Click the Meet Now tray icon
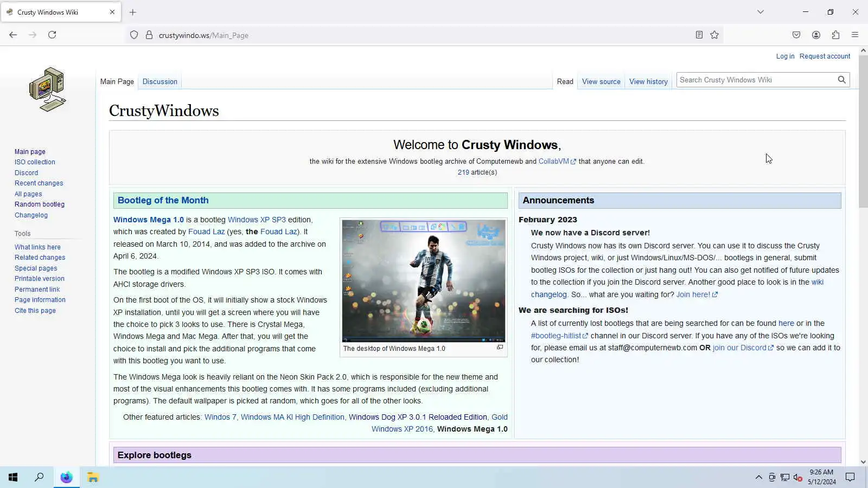The height and width of the screenshot is (488, 868). pyautogui.click(x=772, y=477)
